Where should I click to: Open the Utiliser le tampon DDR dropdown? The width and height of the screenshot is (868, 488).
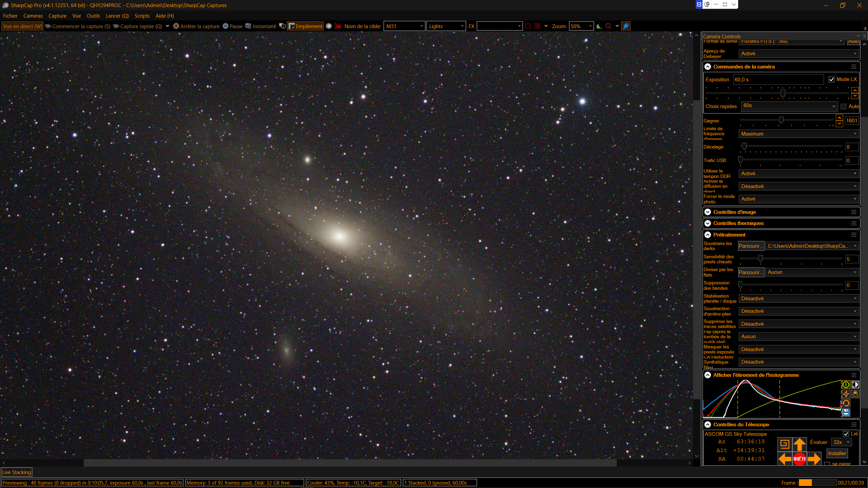click(798, 174)
